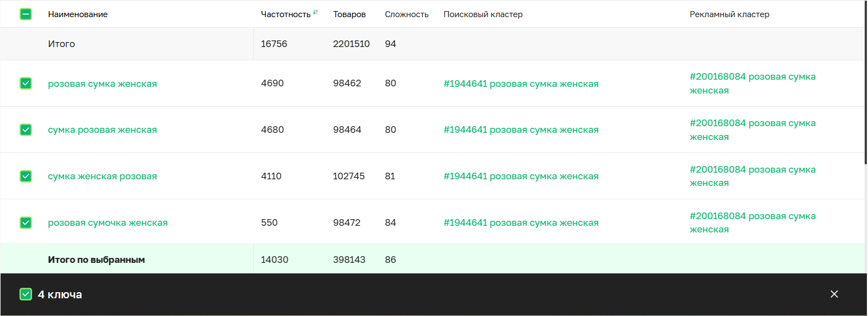The width and height of the screenshot is (868, 316).
Task: Sort the table by the Частотность column header
Action: (285, 14)
